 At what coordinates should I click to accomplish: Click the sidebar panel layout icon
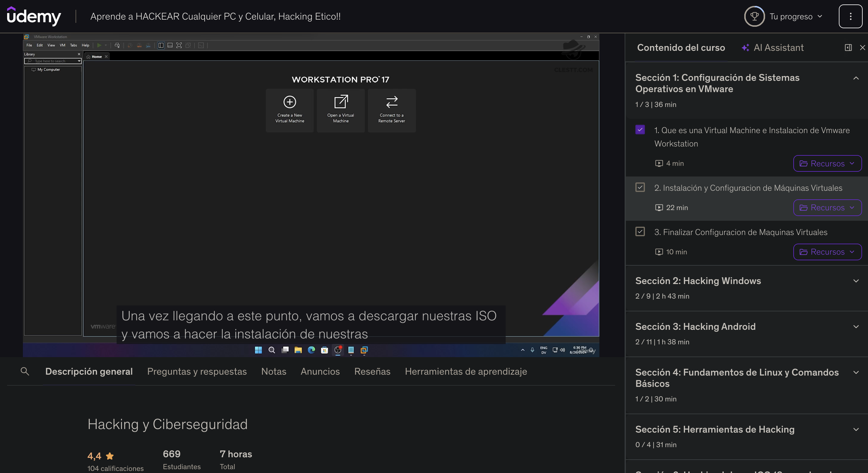(848, 48)
